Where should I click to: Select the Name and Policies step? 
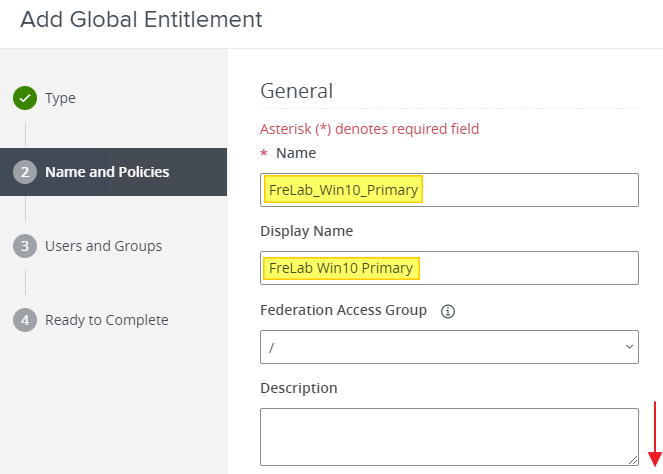point(107,172)
